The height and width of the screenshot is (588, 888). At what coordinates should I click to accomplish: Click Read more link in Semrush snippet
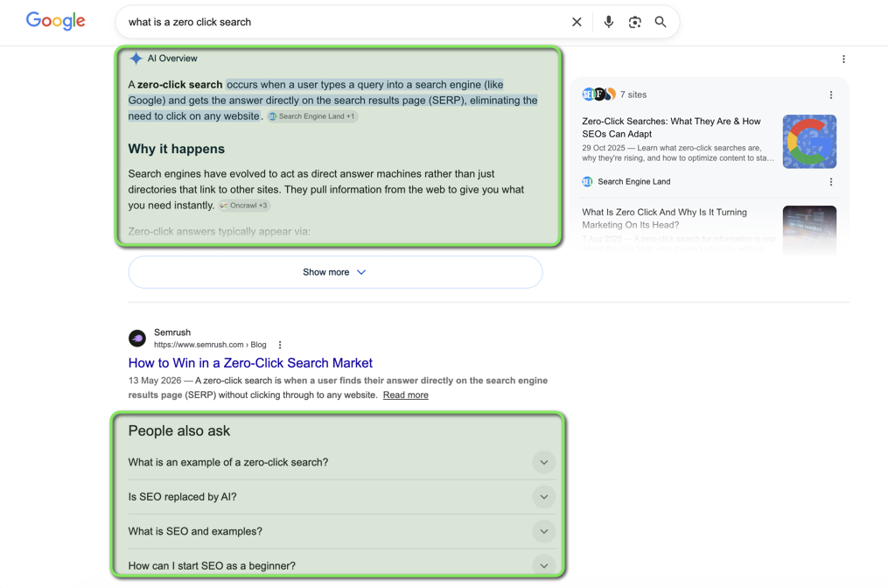pos(405,395)
